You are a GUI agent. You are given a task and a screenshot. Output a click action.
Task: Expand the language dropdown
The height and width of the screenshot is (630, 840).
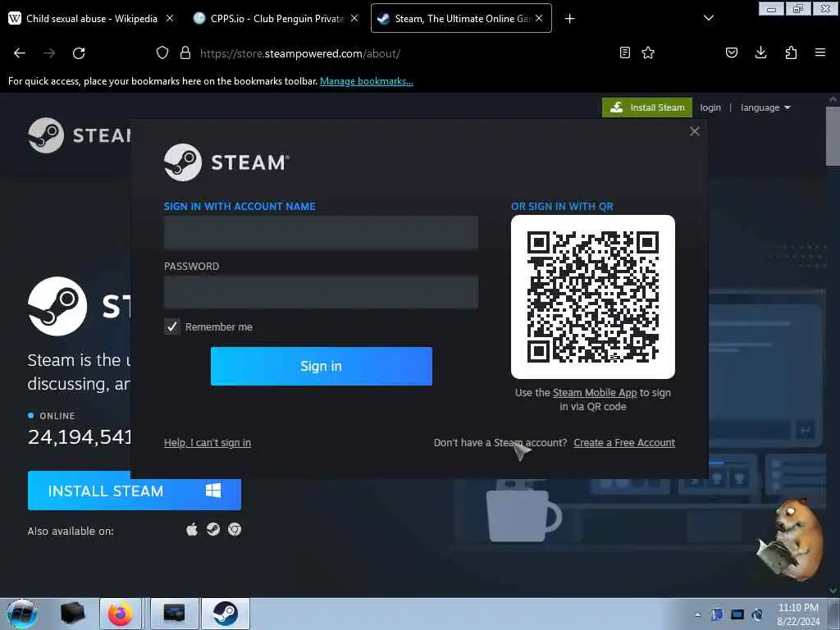coord(765,107)
